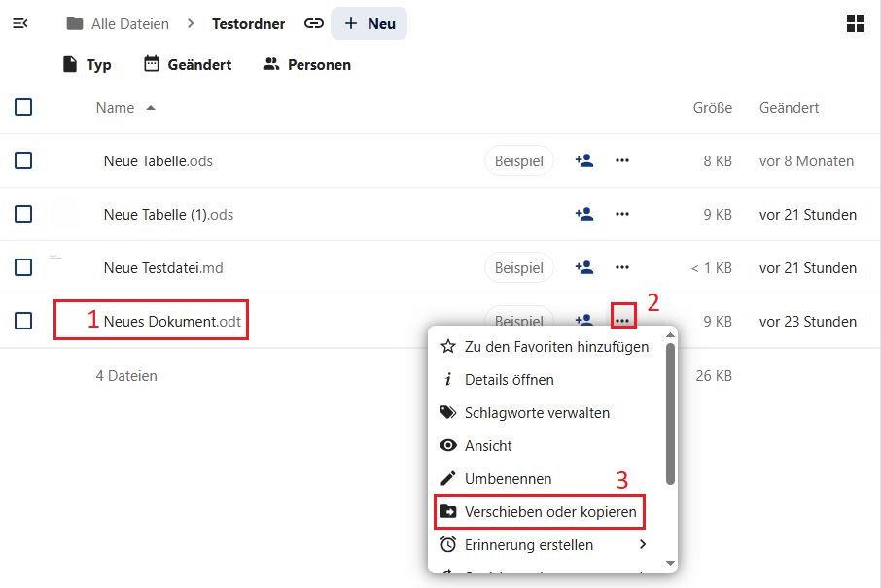
Task: Open share options for Neue Testdatei.md
Action: click(583, 268)
